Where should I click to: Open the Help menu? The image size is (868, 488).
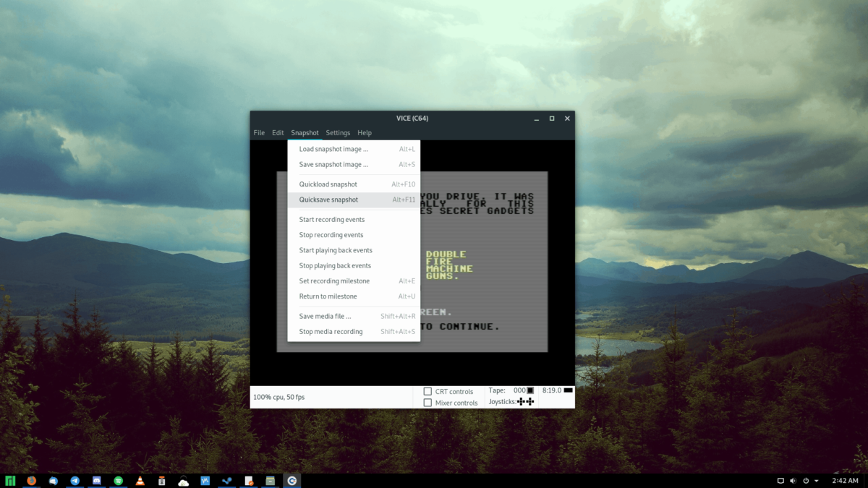(x=365, y=133)
